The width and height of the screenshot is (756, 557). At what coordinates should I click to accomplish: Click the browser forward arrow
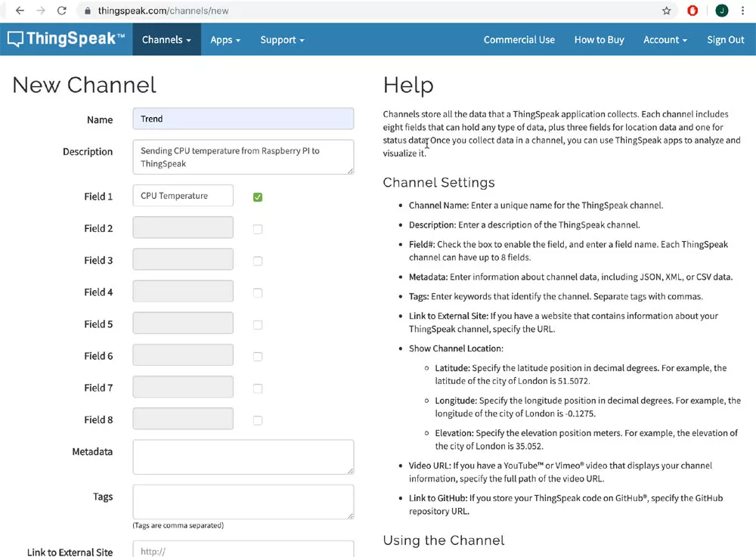click(x=41, y=11)
